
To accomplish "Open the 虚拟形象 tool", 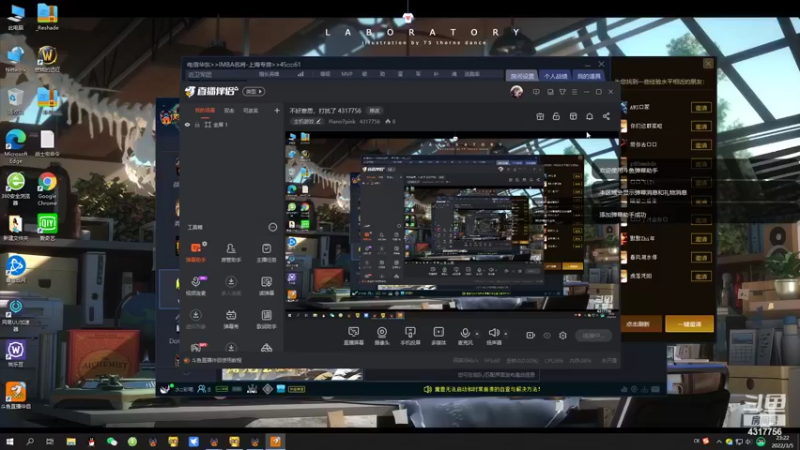I will (195, 319).
